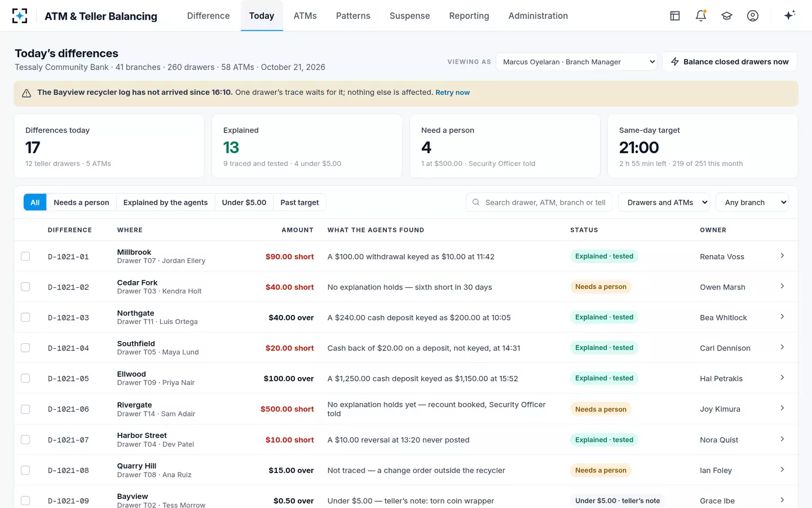The image size is (812, 508).
Task: Open the Reporting tab
Action: [x=469, y=16]
